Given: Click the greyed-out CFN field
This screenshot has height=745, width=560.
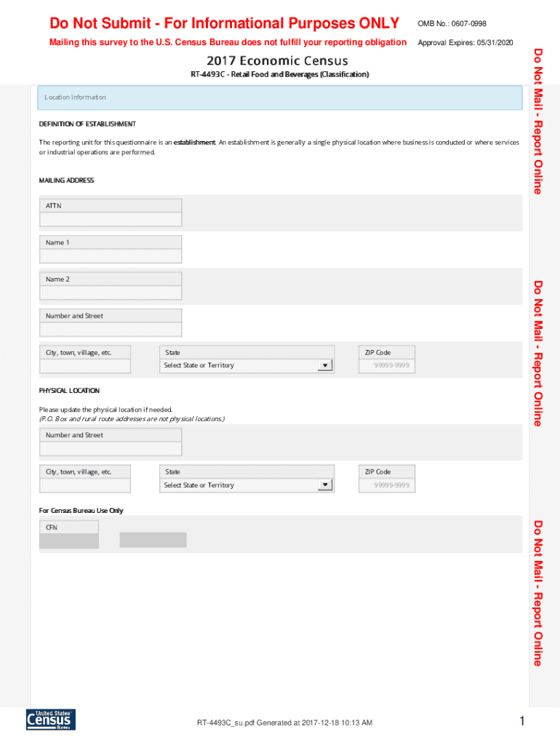Looking at the screenshot, I should point(68,541).
